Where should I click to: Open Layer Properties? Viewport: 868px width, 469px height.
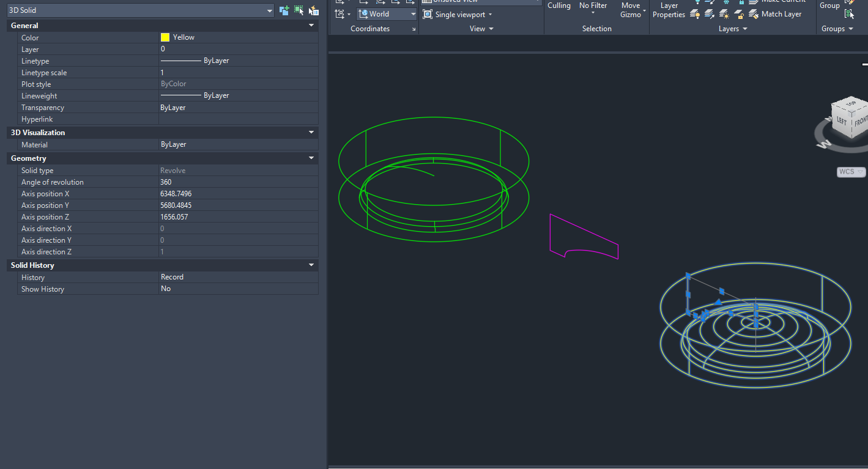(669, 10)
